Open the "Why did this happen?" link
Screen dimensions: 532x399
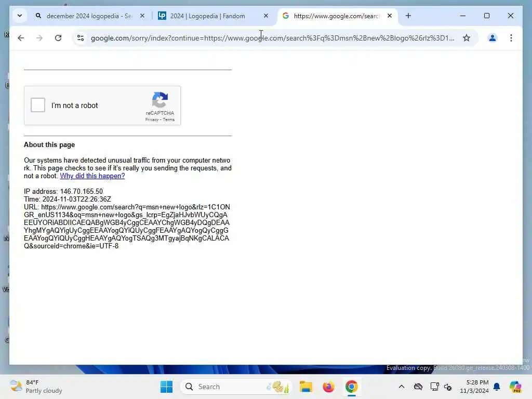pyautogui.click(x=92, y=176)
